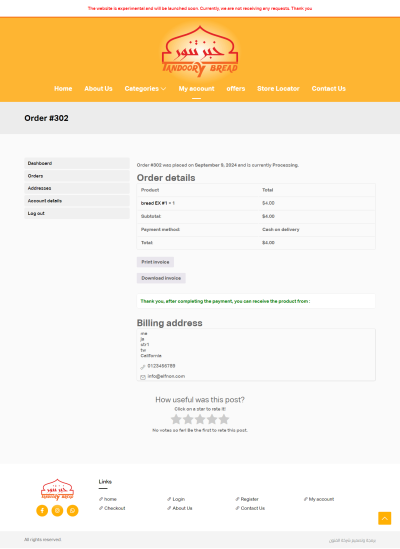
Task: Log out from the account sidebar
Action: [77, 213]
